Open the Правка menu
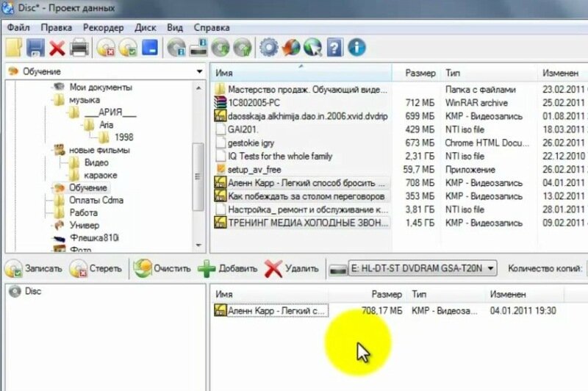Image resolution: width=588 pixels, height=391 pixels. [x=57, y=28]
